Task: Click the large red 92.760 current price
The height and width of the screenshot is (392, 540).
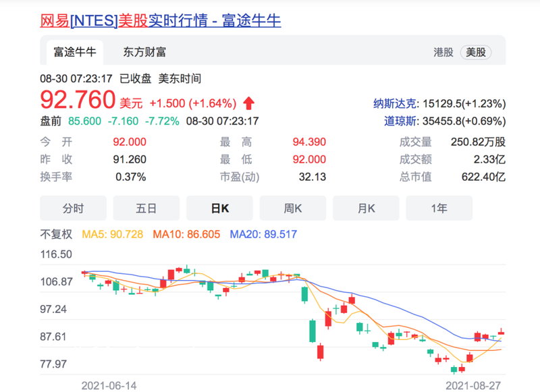Action: click(x=78, y=101)
